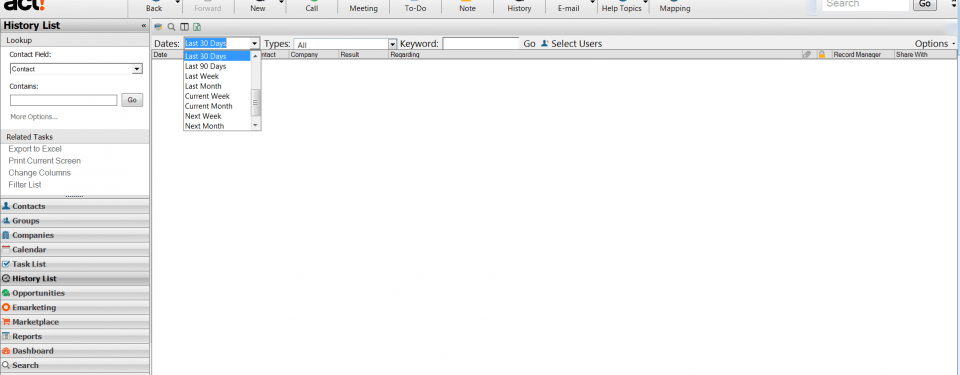
Task: Click the Select Users icon
Action: tap(544, 44)
